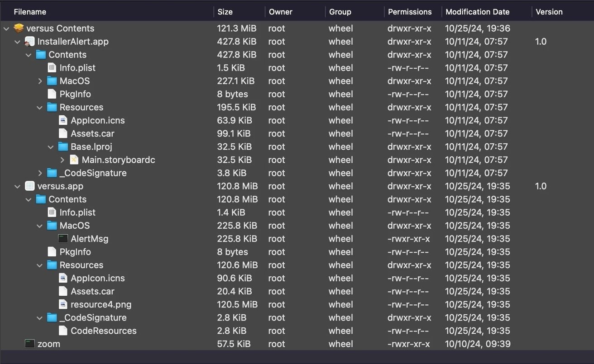Open the Info.plist document icon
The image size is (594, 364).
(x=52, y=67)
